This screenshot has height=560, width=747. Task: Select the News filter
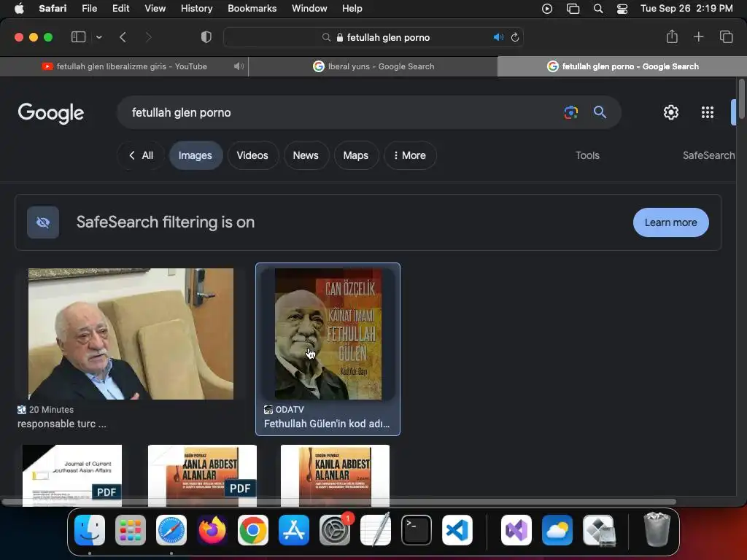pos(306,155)
